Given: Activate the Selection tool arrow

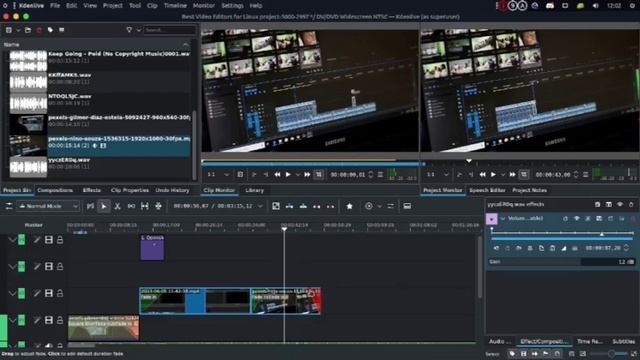Looking at the screenshot, I should coord(104,207).
